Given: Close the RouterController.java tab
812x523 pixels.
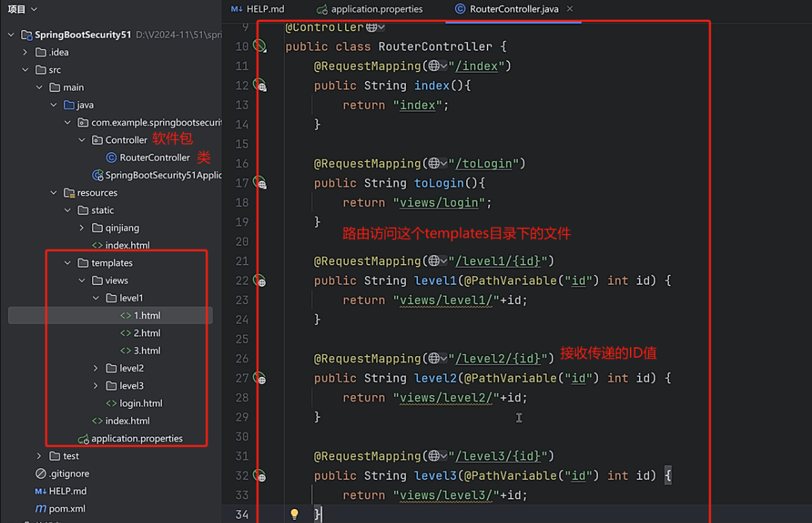Looking at the screenshot, I should click(570, 9).
